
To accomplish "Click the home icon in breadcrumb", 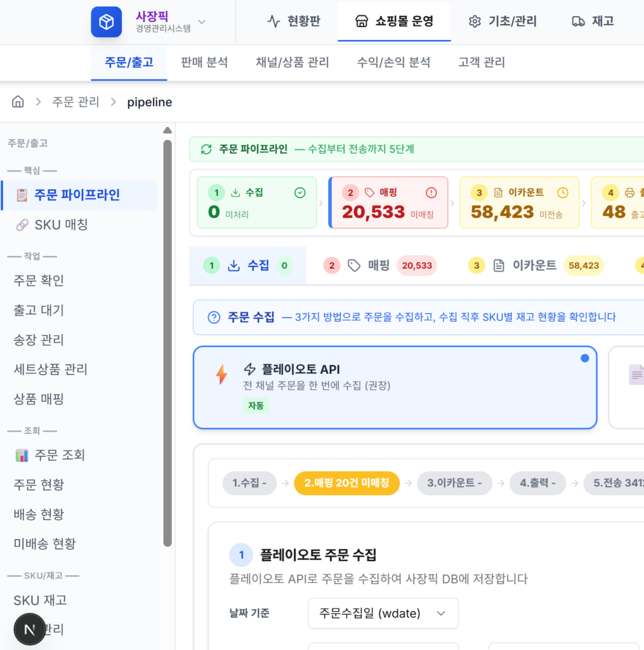I will [18, 102].
